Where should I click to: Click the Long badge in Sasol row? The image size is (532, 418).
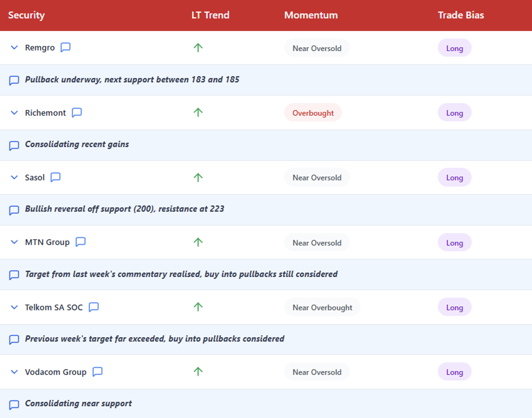pyautogui.click(x=455, y=178)
